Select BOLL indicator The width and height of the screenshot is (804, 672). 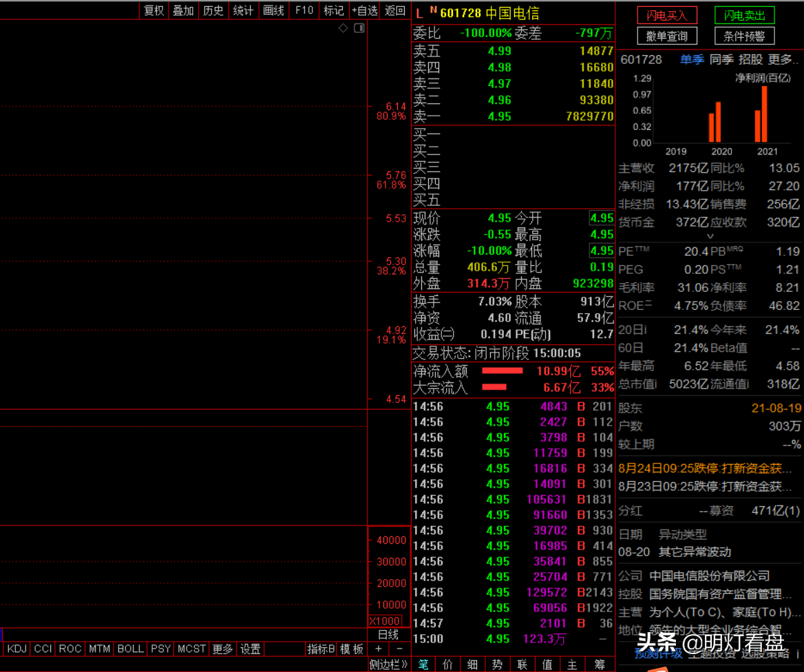(x=131, y=649)
